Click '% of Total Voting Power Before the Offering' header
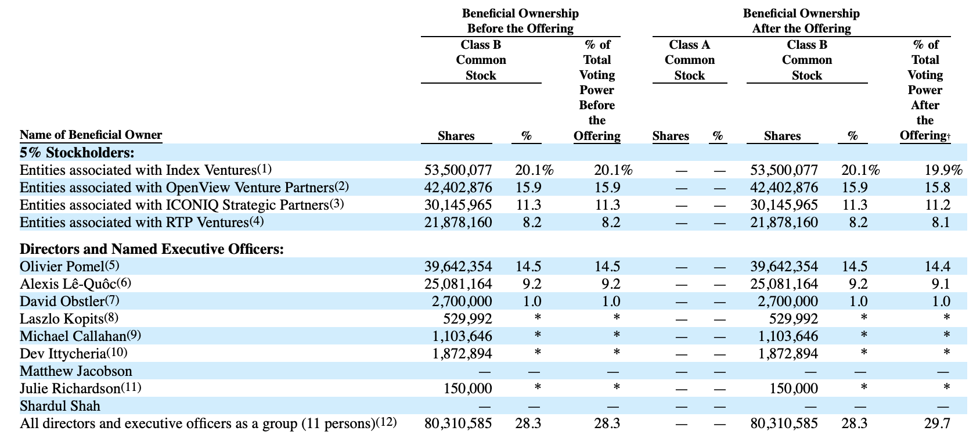This screenshot has width=980, height=438. 597,90
